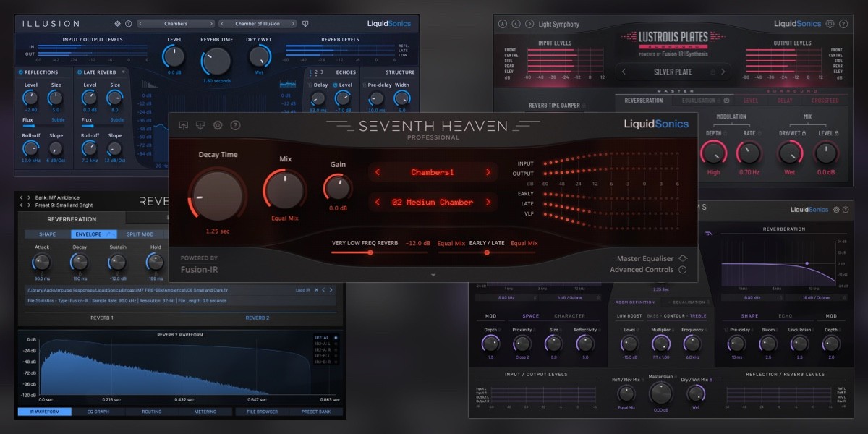Expand bottom arrow of Seventh Heaven panel
This screenshot has width=868, height=434.
pyautogui.click(x=433, y=276)
